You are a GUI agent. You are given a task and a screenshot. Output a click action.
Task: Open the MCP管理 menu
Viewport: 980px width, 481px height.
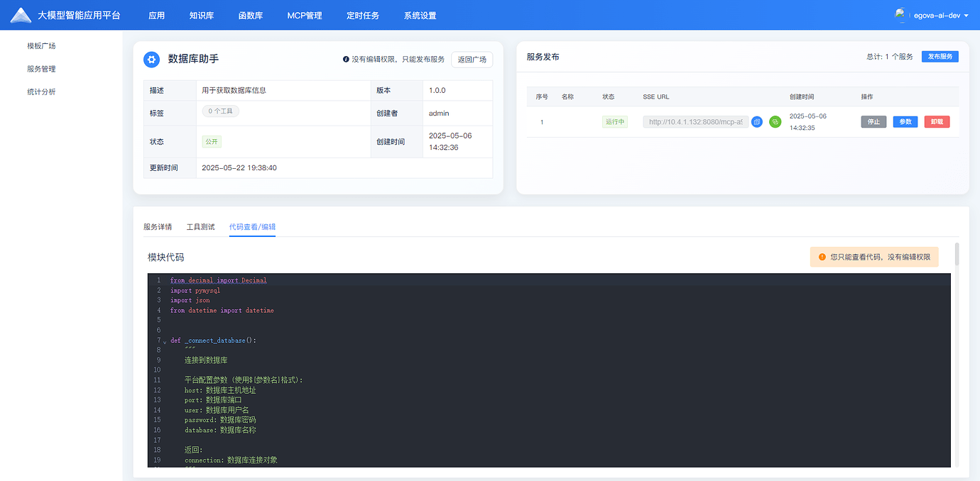pyautogui.click(x=304, y=15)
